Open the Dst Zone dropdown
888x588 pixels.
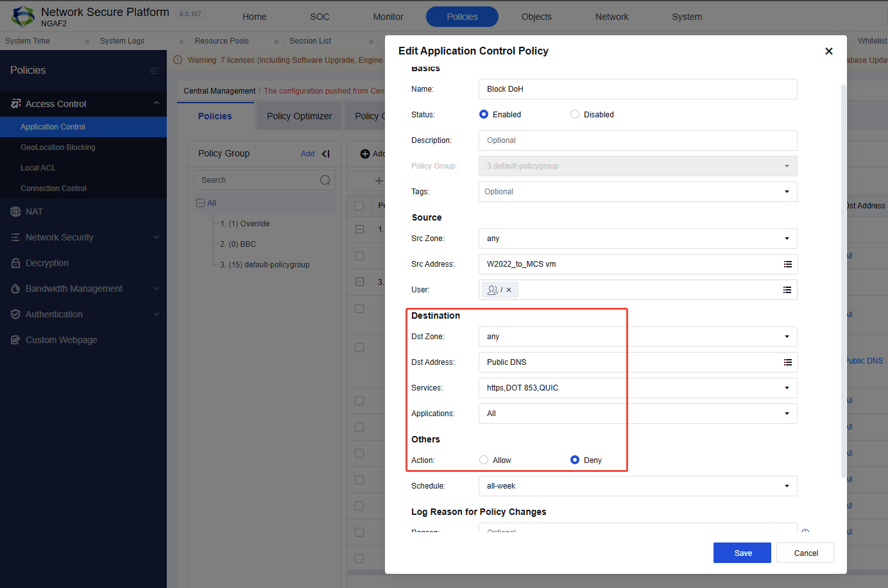click(x=638, y=337)
